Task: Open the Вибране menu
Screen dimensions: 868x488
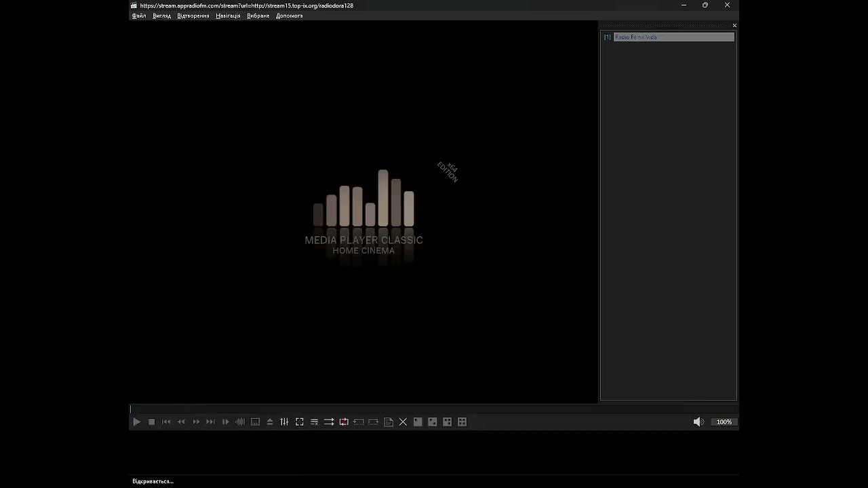Action: point(258,16)
